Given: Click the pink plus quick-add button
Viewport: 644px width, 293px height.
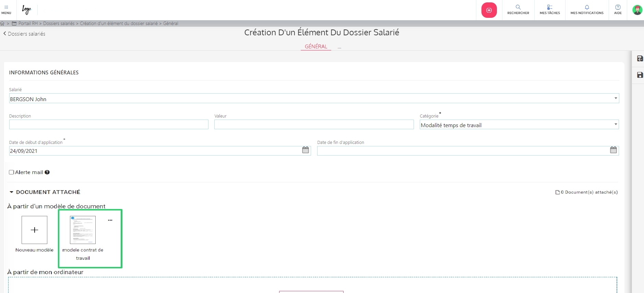Looking at the screenshot, I should pos(489,10).
